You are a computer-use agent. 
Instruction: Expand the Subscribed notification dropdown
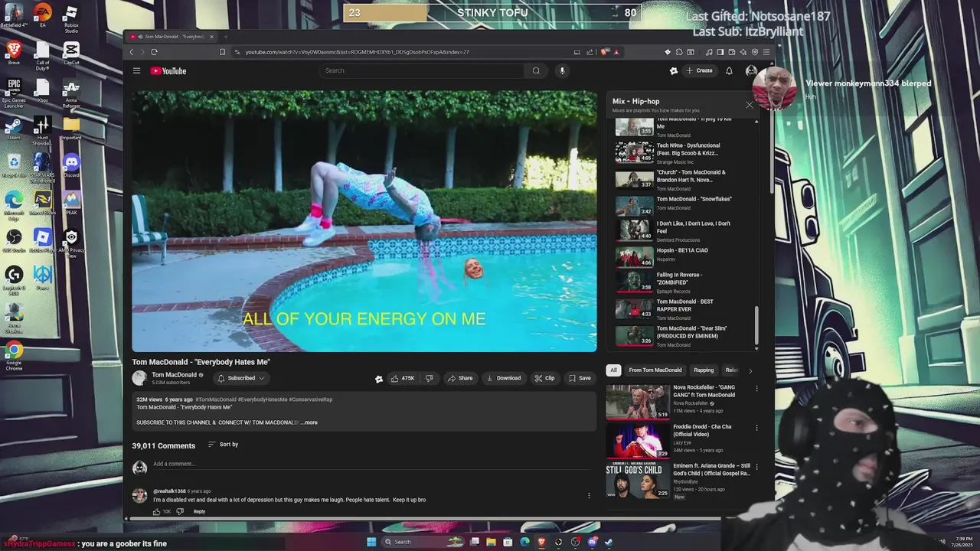click(241, 378)
